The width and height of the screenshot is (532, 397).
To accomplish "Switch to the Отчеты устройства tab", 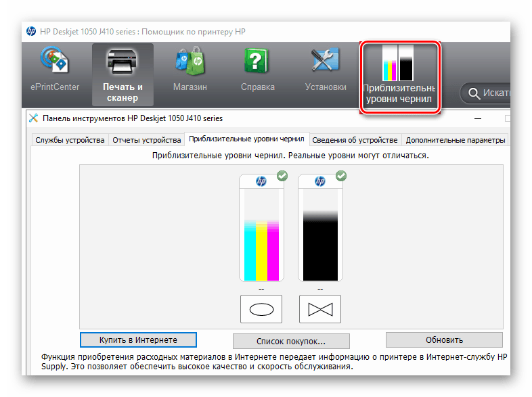I will coord(147,140).
